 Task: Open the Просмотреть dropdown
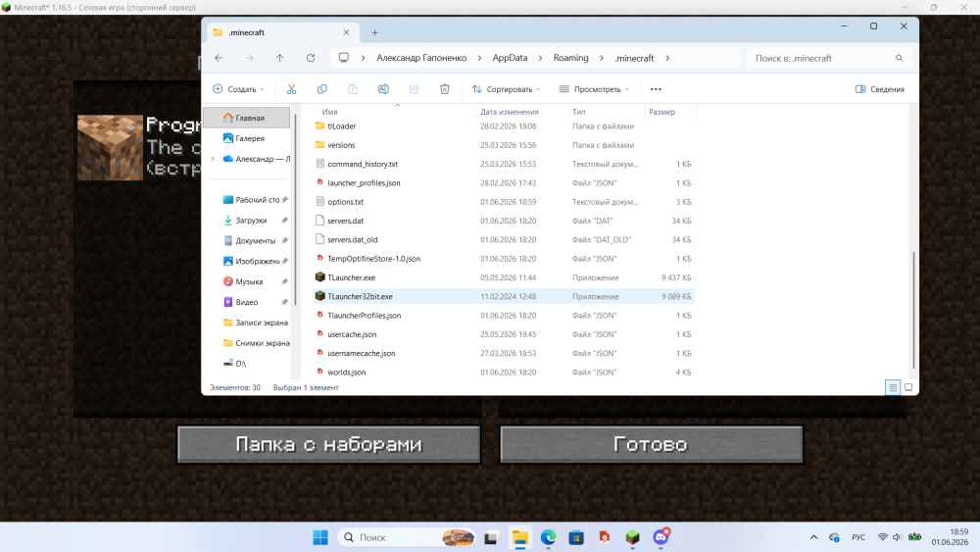pyautogui.click(x=594, y=89)
